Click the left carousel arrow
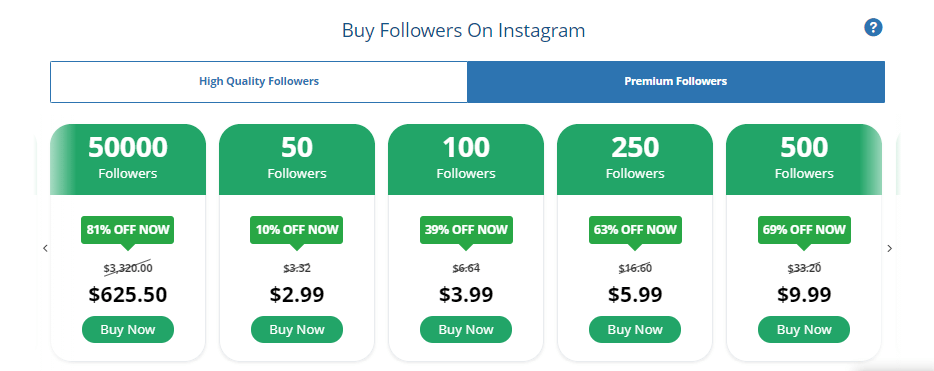The image size is (934, 371). 45,248
